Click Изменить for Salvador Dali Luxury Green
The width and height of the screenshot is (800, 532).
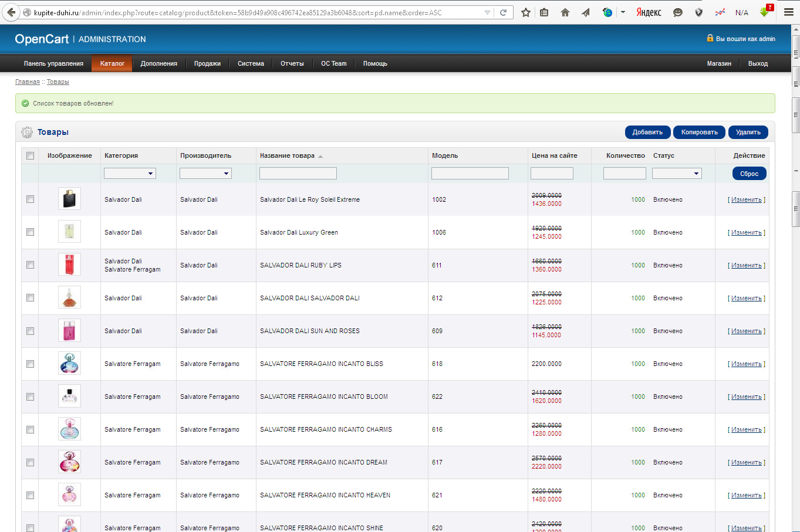747,232
